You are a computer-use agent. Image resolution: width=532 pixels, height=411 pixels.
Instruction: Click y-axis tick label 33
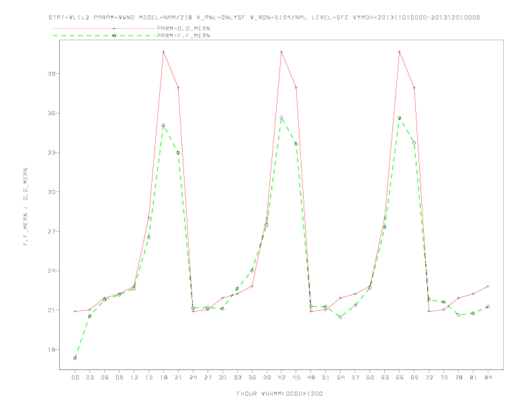52,152
